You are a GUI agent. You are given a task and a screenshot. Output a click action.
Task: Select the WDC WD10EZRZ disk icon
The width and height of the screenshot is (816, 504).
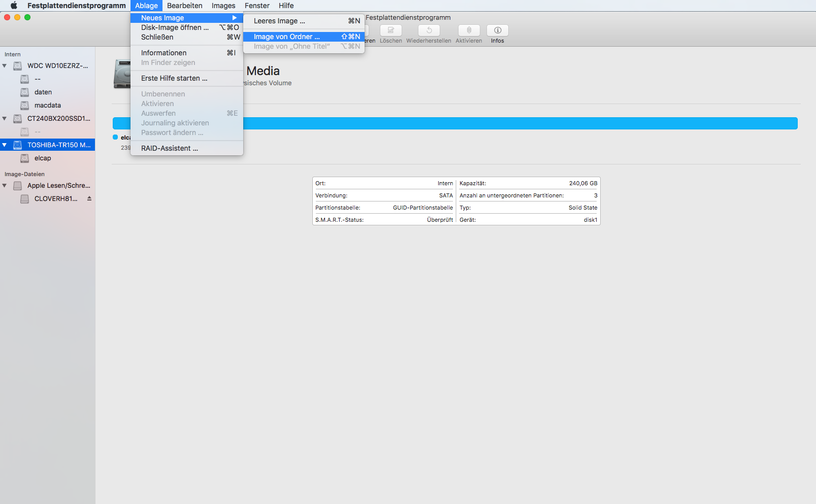click(18, 65)
